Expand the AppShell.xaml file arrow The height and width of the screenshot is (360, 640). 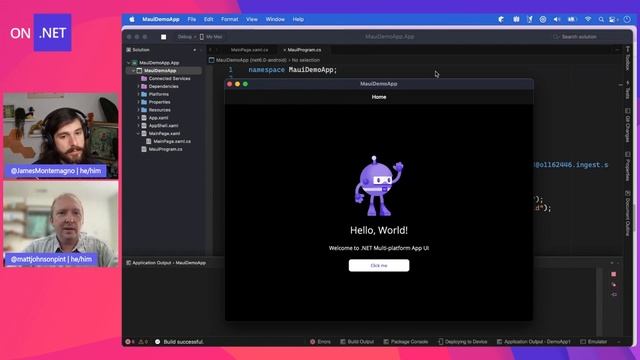[x=138, y=126]
